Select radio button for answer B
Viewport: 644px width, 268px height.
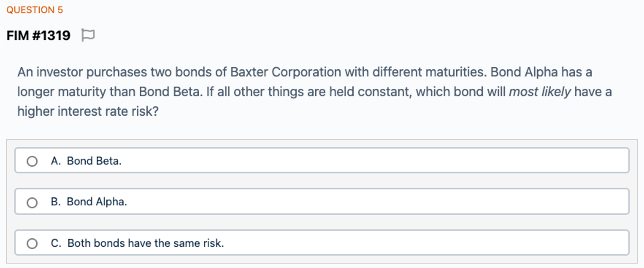click(x=32, y=202)
